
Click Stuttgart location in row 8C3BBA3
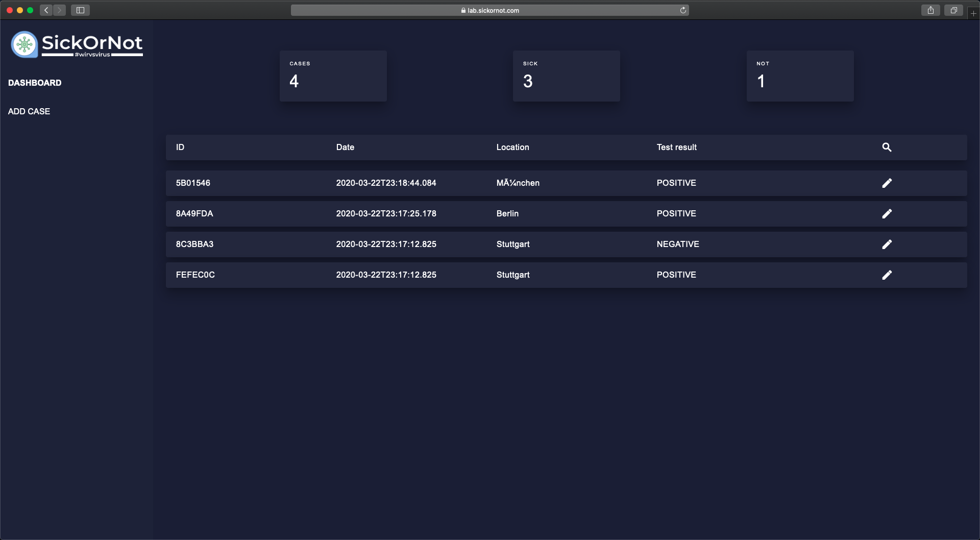[x=513, y=244]
